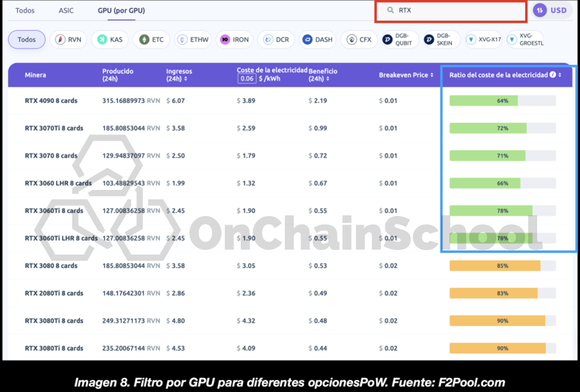Click the DGB-SKEIN coin icon

(429, 39)
